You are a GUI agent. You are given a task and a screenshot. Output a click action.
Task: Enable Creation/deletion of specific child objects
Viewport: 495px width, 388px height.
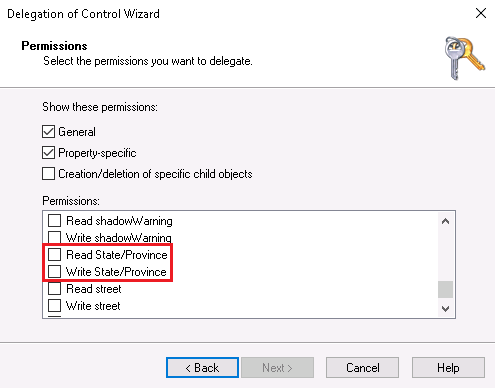click(49, 174)
